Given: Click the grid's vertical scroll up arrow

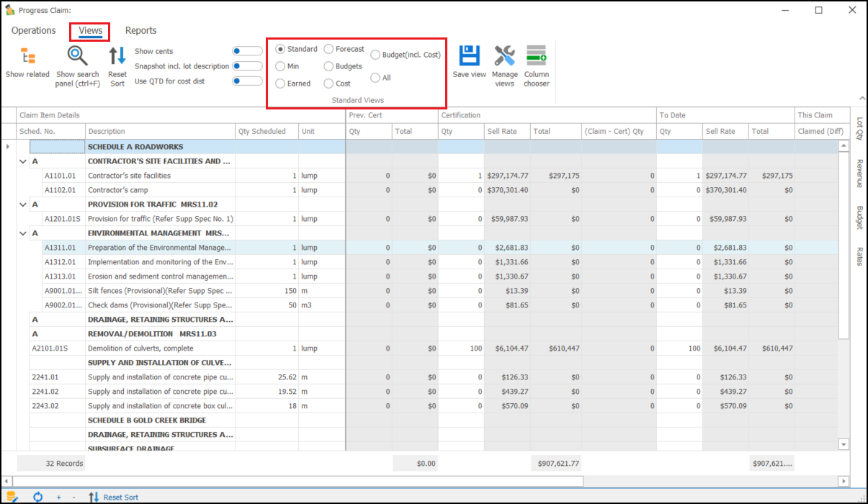Looking at the screenshot, I should tap(844, 145).
